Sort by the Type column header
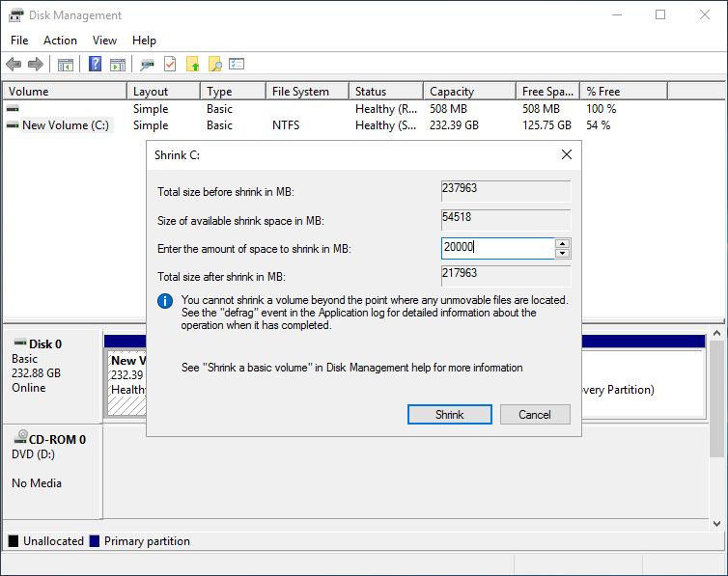Viewport: 728px width, 576px height. (233, 92)
